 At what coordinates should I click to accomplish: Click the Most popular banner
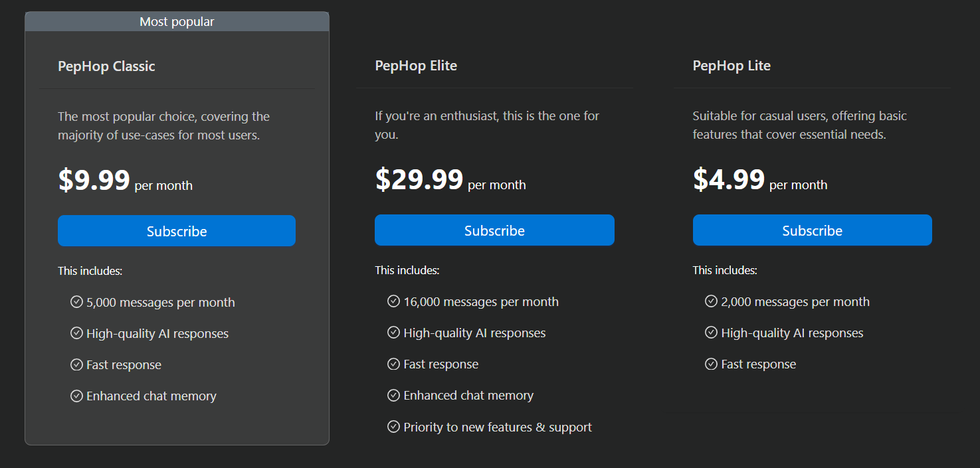176,21
